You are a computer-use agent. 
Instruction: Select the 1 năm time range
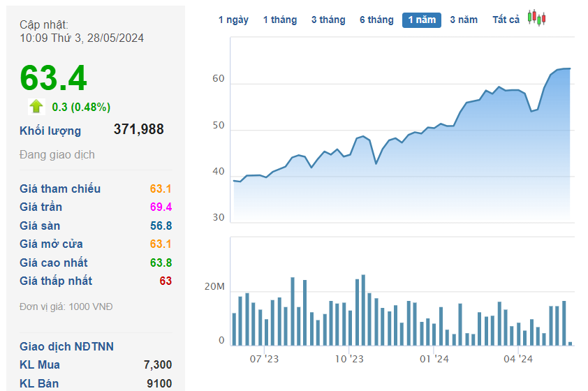tap(422, 20)
